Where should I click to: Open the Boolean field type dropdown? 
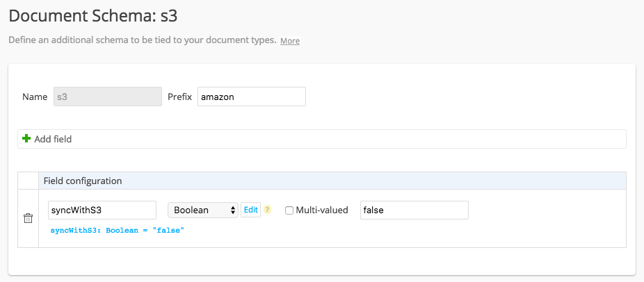(x=203, y=210)
